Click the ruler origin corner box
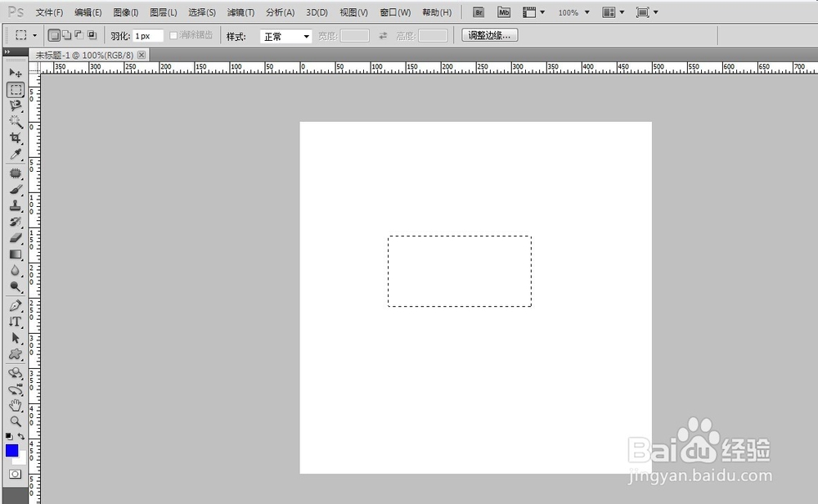The width and height of the screenshot is (818, 504). pyautogui.click(x=34, y=67)
